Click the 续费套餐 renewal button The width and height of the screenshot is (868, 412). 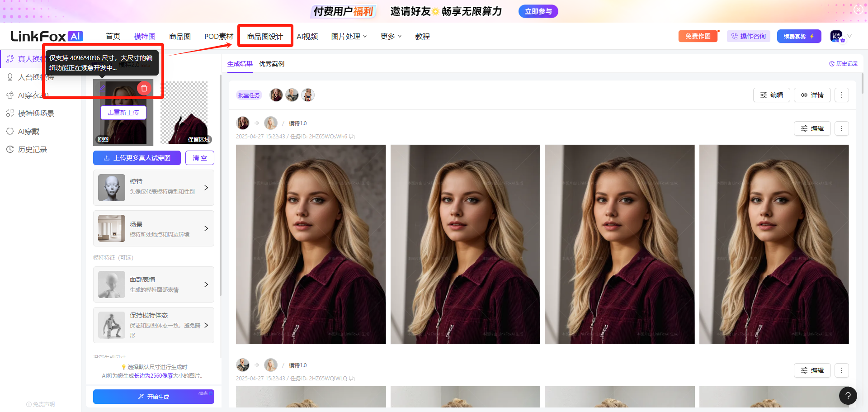[x=799, y=36]
